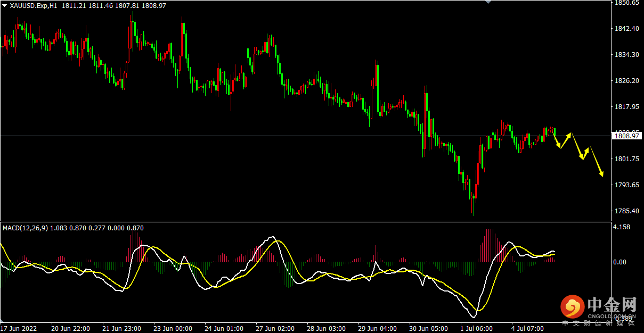
Task: Click the 1793.65 price scale label
Action: point(626,185)
